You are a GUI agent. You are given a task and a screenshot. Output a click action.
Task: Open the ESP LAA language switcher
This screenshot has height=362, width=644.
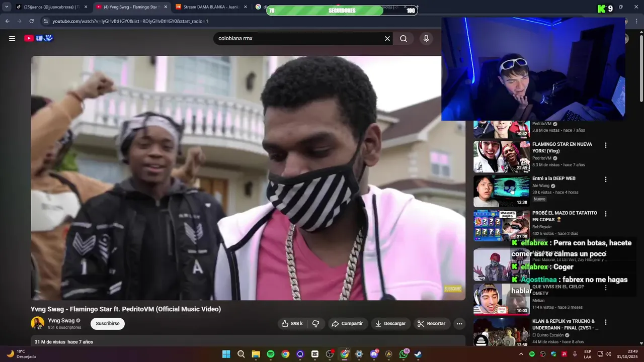588,354
